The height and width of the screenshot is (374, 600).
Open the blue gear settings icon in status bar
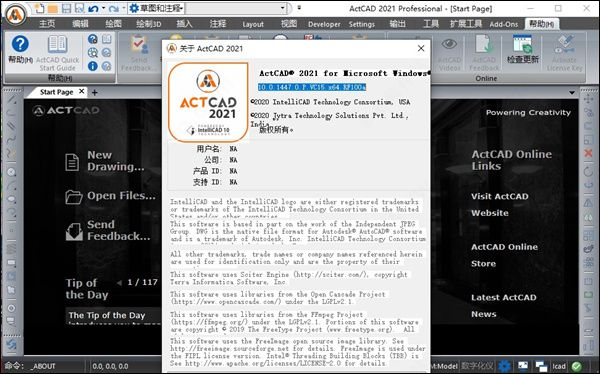coord(505,366)
